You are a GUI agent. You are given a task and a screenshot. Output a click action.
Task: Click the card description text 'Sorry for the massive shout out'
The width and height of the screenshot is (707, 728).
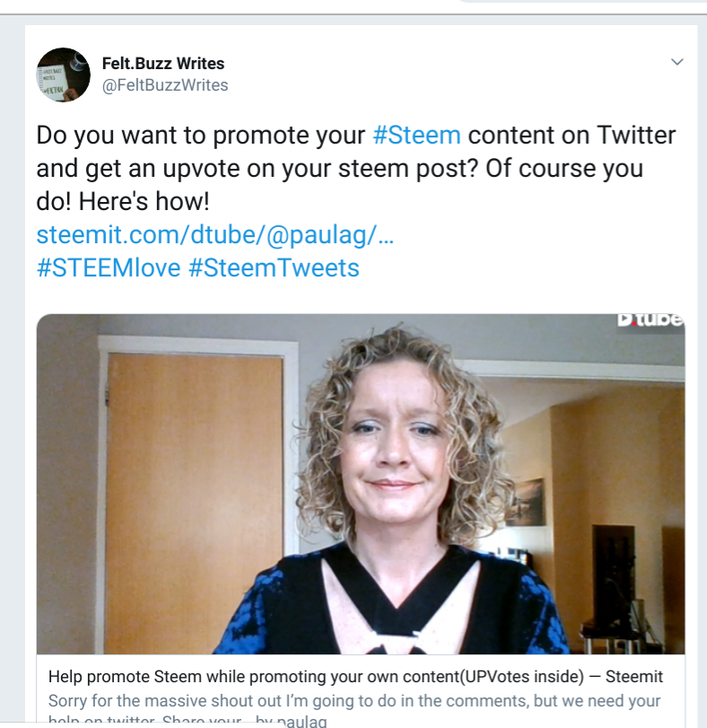(354, 700)
